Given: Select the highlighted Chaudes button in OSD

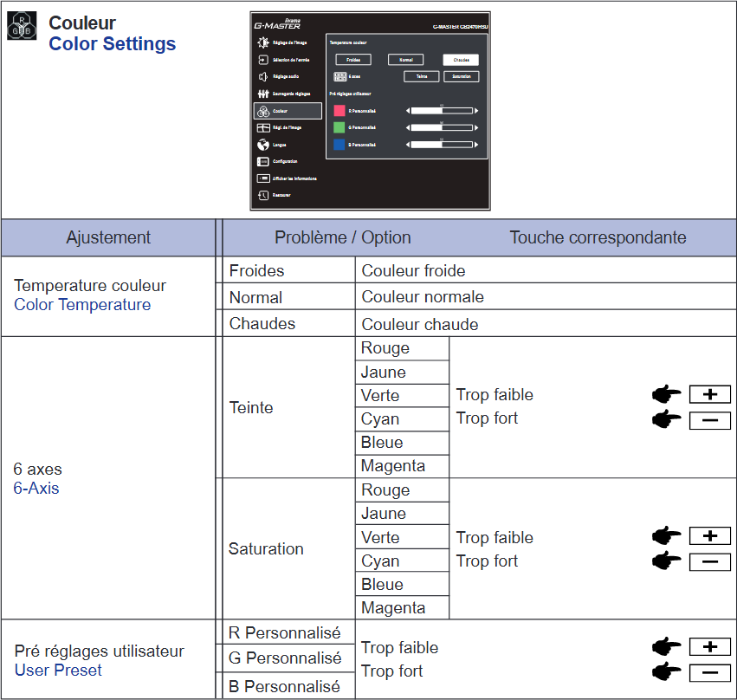Looking at the screenshot, I should pyautogui.click(x=461, y=60).
